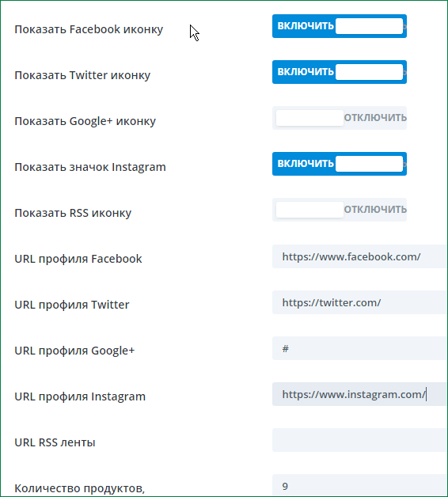Click the 'Показать значок Instagram' label
This screenshot has height=497, width=448.
click(x=90, y=167)
